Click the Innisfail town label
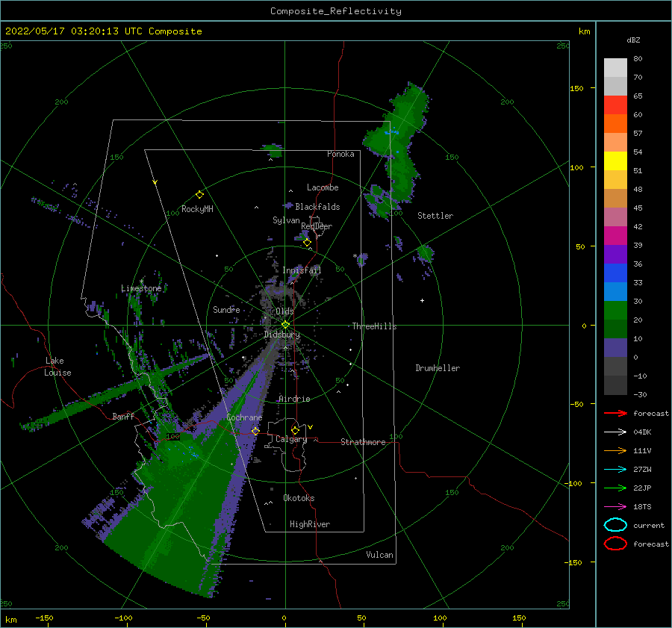This screenshot has width=672, height=628. (x=302, y=270)
